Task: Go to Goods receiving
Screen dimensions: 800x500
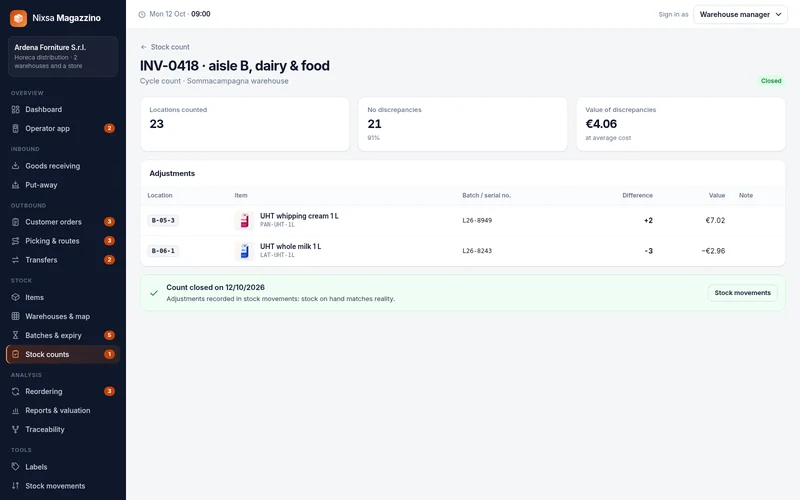Action: [x=63, y=166]
